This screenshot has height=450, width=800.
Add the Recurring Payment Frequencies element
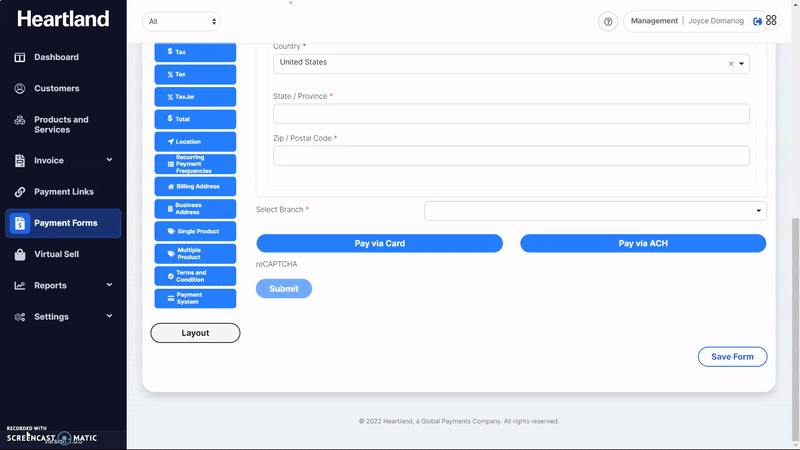pyautogui.click(x=195, y=164)
